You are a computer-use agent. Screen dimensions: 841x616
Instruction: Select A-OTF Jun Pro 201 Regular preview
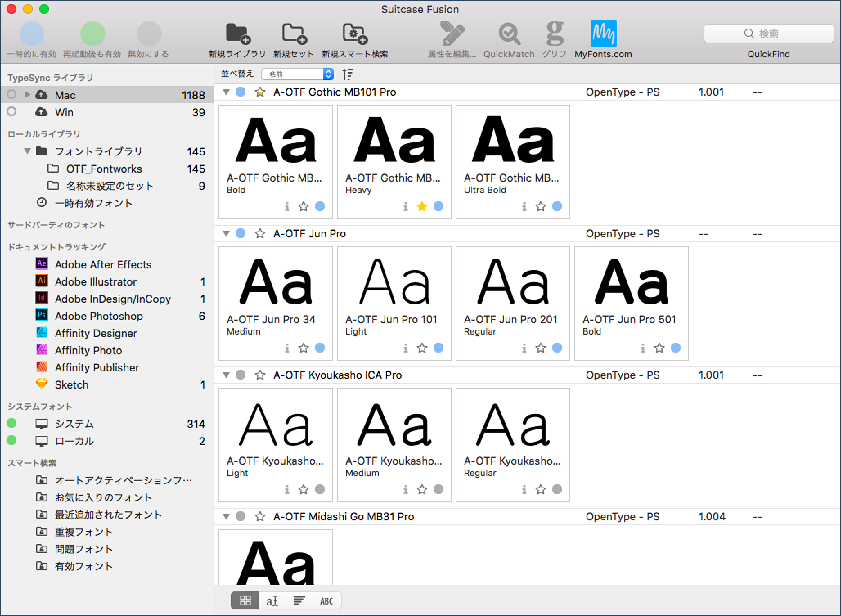[513, 304]
